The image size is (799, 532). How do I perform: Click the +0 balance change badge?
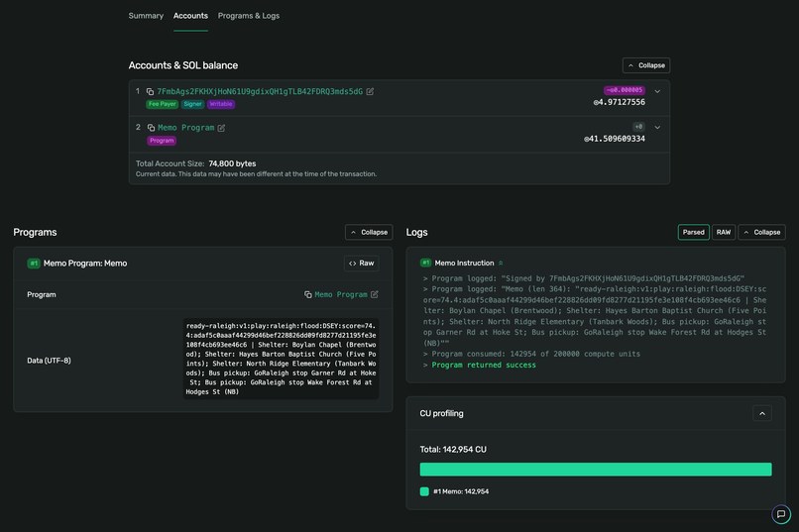point(638,127)
